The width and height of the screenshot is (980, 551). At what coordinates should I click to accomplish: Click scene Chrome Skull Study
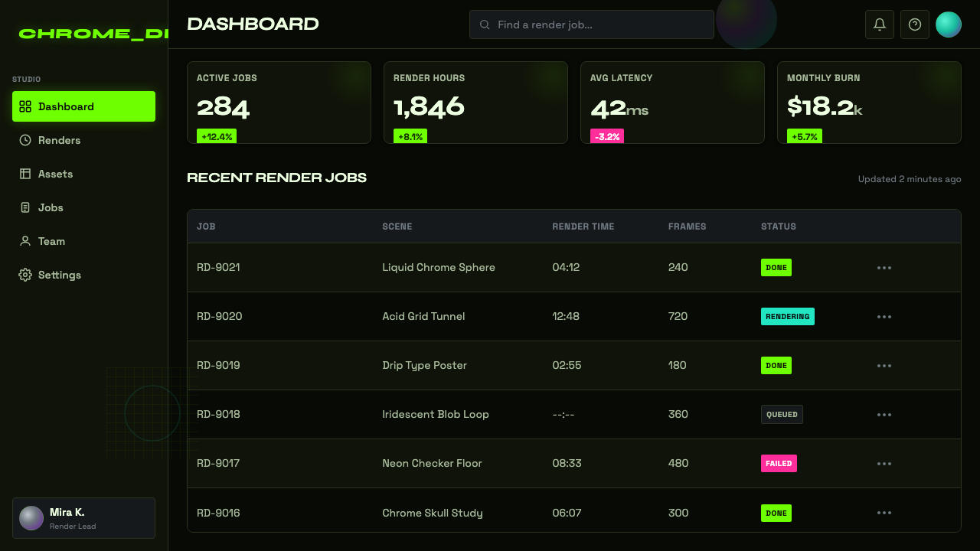pyautogui.click(x=433, y=513)
